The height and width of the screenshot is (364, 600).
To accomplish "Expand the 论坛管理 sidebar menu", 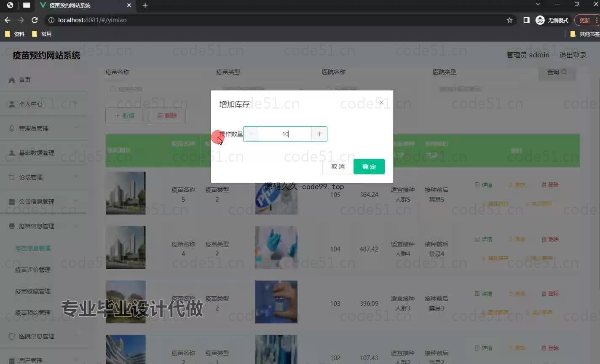I will pyautogui.click(x=43, y=177).
